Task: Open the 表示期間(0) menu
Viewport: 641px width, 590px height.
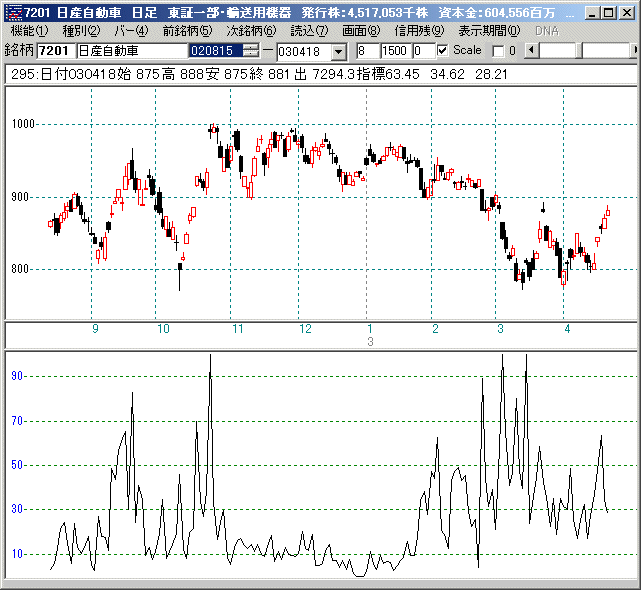Action: point(489,31)
